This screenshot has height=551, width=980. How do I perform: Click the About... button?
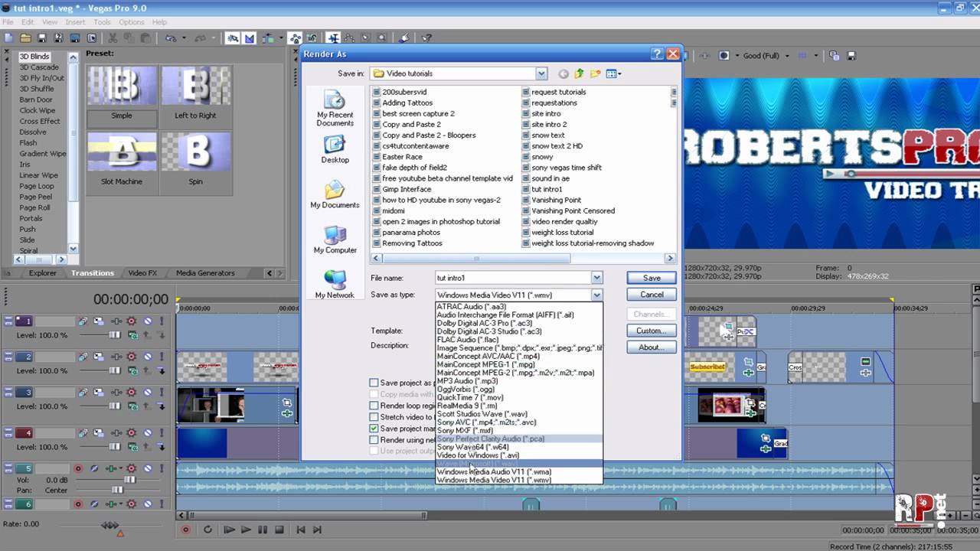[652, 347]
